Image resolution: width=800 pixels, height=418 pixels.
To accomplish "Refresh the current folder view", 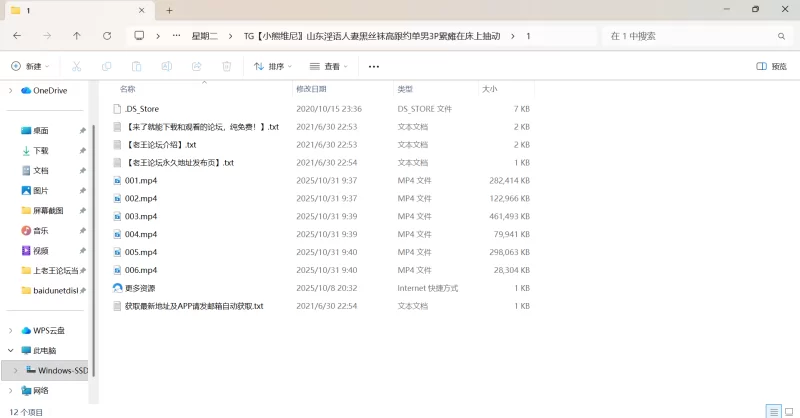I will (107, 35).
